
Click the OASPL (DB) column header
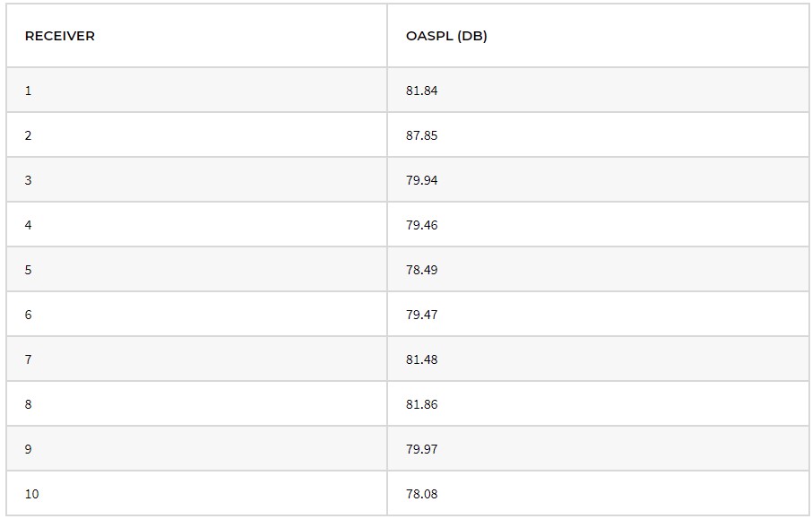tap(446, 36)
